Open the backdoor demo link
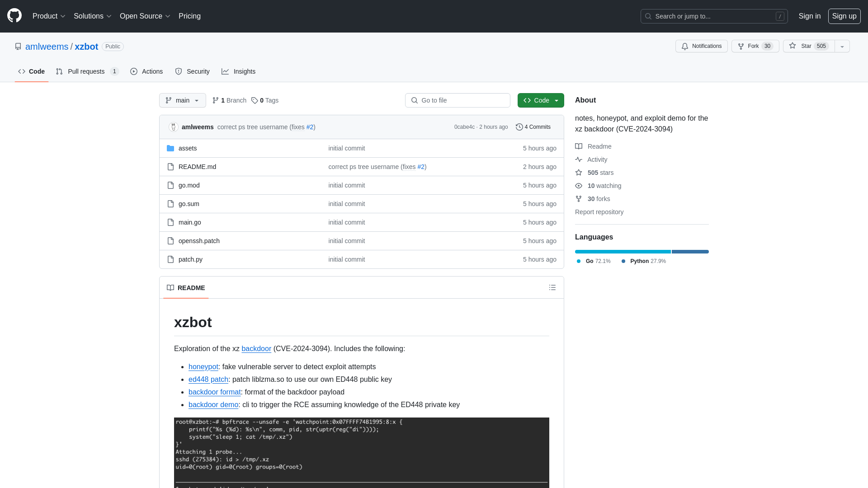Viewport: 868px width, 488px height. click(213, 405)
